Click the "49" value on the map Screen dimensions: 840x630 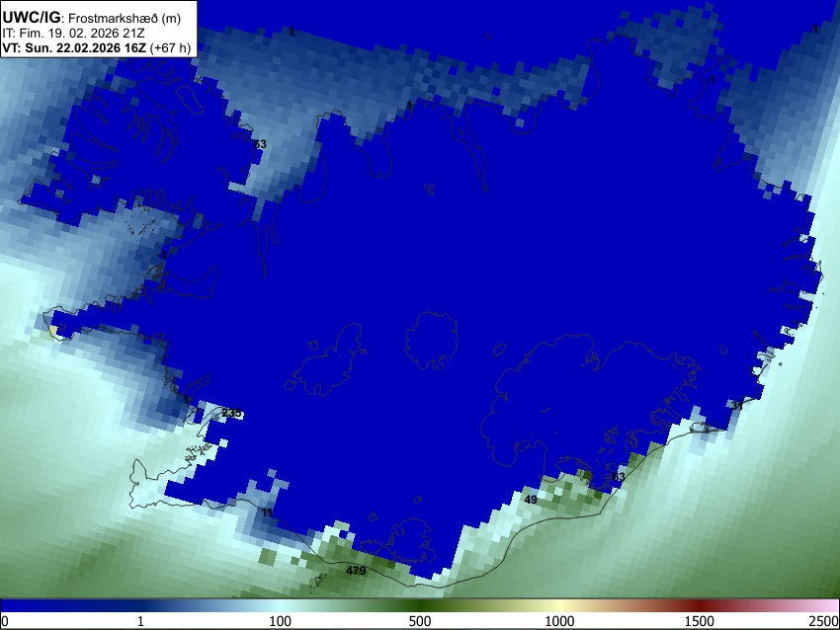pos(531,500)
